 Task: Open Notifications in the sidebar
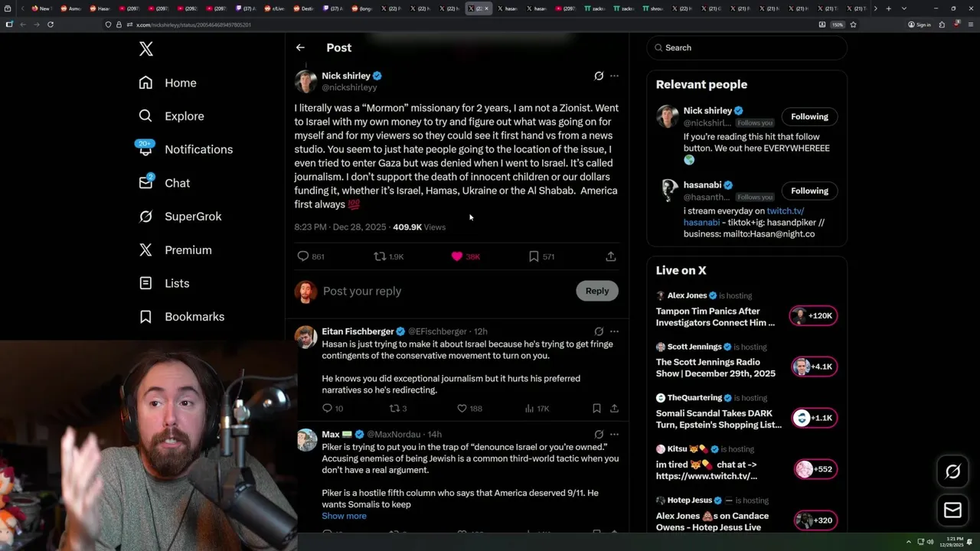coord(185,149)
